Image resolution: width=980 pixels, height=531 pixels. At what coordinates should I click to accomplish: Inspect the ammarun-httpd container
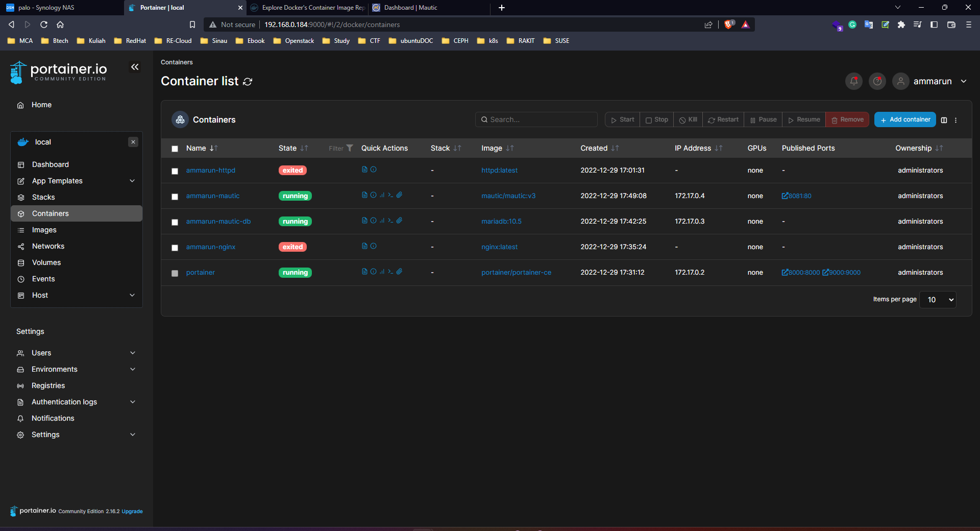pos(373,170)
